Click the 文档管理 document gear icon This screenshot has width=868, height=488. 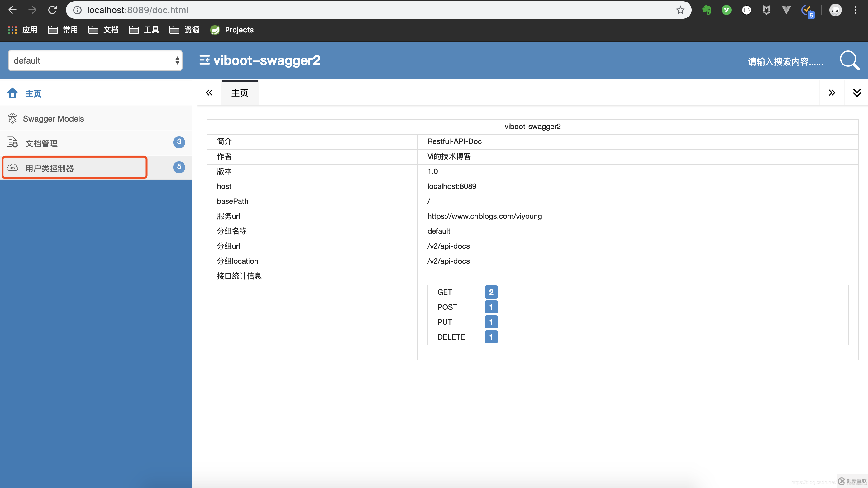(x=12, y=142)
